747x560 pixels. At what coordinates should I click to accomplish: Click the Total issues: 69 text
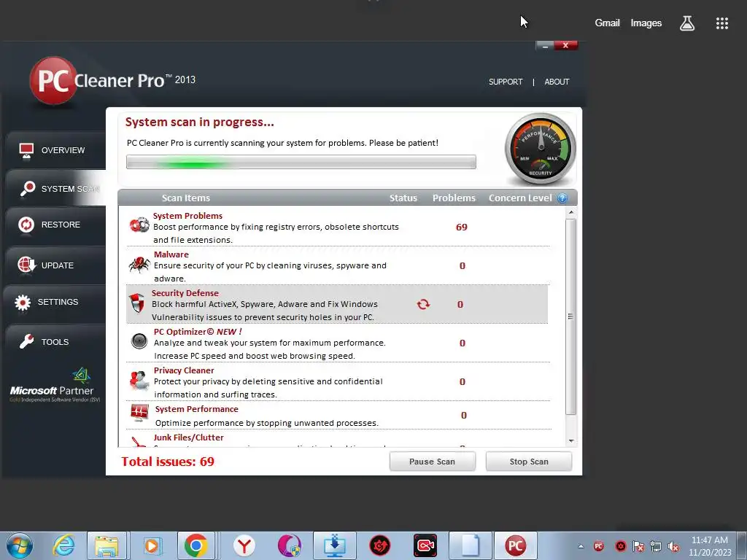[168, 462]
